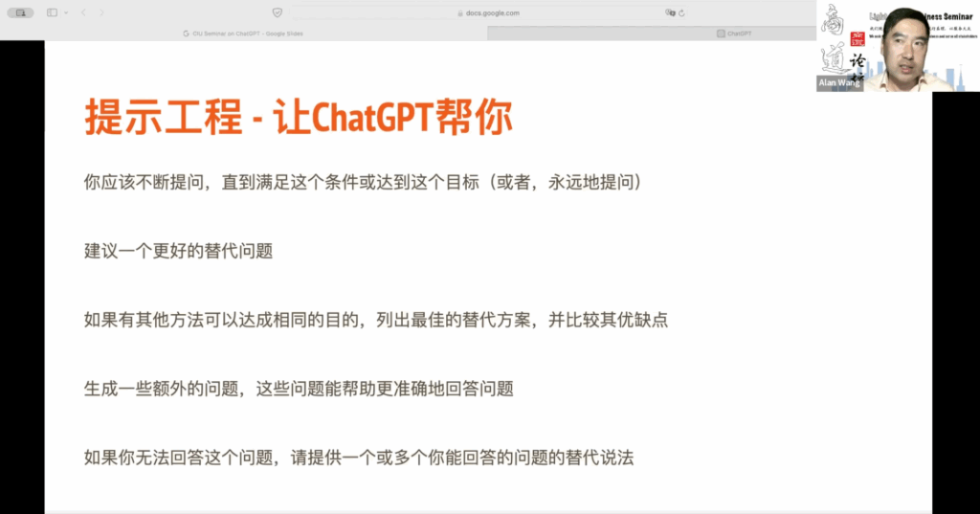Click the Alan Wang name label

pyautogui.click(x=839, y=82)
